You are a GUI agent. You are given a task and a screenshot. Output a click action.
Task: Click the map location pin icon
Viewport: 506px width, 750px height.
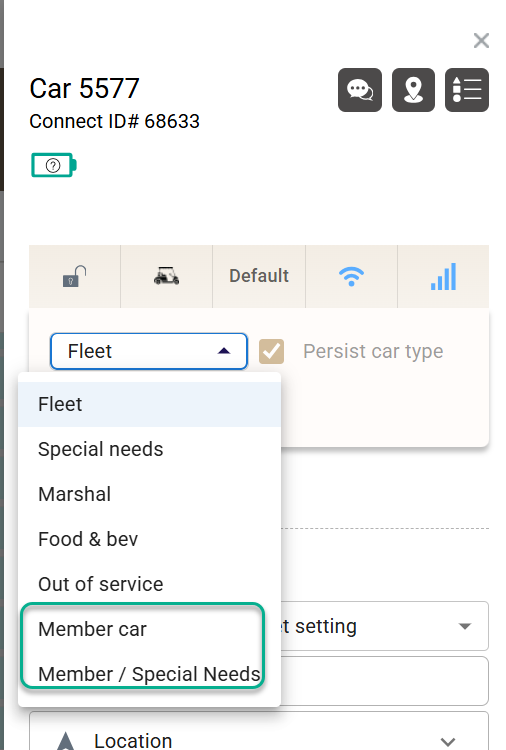pos(413,90)
